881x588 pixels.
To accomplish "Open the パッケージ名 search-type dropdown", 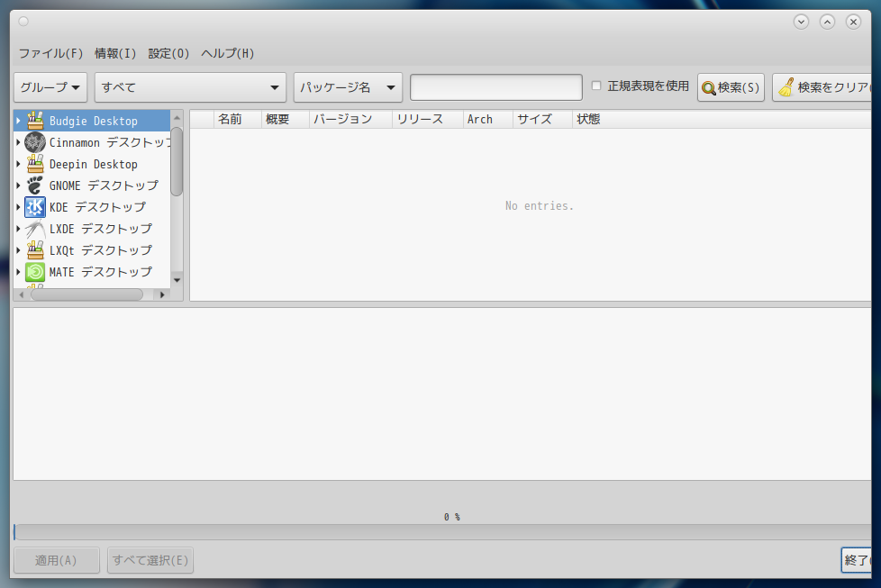I will [348, 87].
